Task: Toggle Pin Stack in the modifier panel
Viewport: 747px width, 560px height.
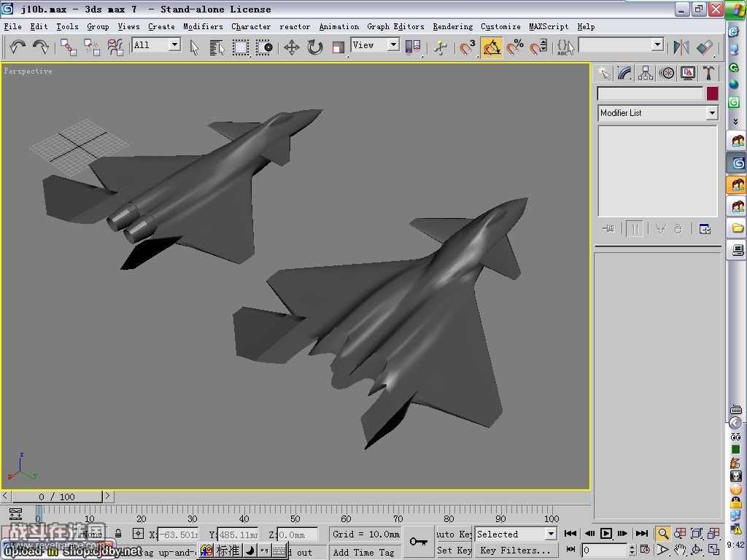Action: (x=608, y=229)
